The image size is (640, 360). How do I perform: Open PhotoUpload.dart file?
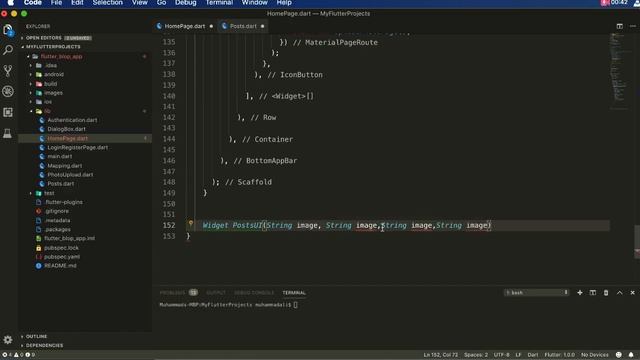[x=70, y=175]
